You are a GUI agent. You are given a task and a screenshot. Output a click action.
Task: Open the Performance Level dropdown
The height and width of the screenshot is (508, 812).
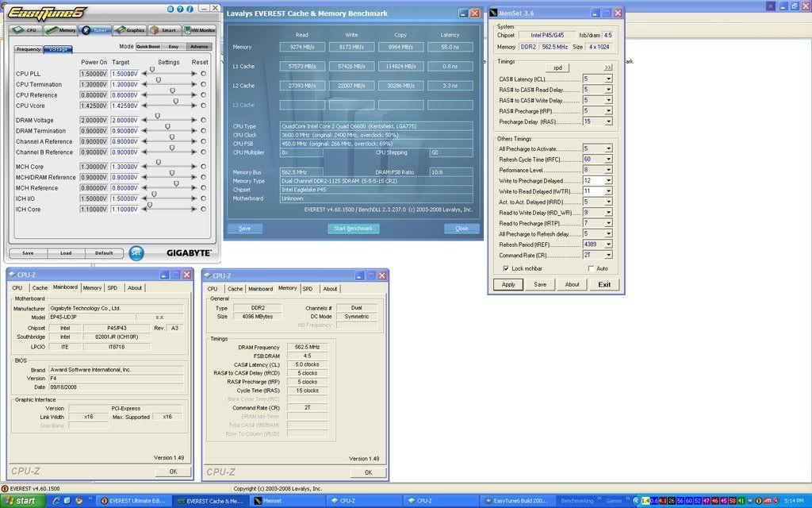coord(608,170)
